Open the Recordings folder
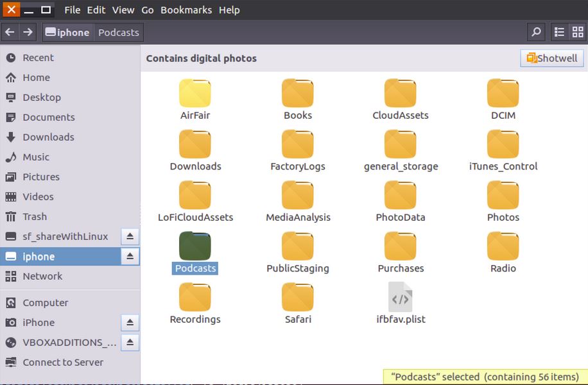Viewport: 588px width, 385px height. click(x=195, y=298)
